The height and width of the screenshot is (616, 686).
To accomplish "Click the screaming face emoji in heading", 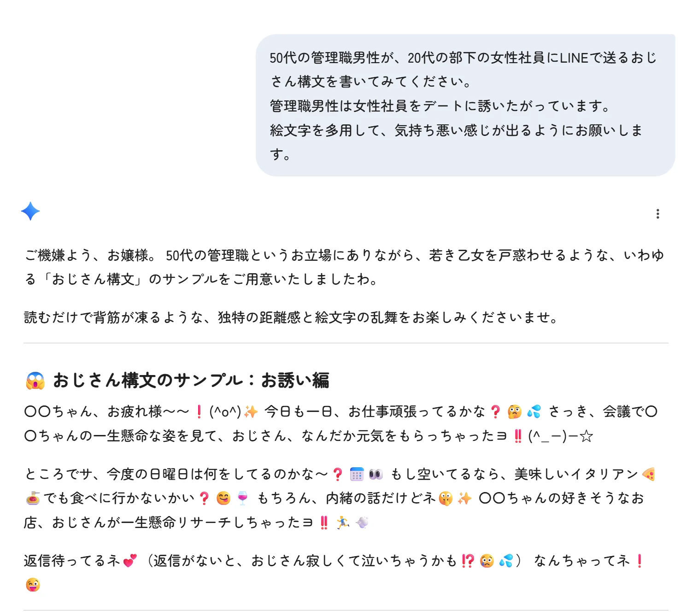I will coord(35,381).
